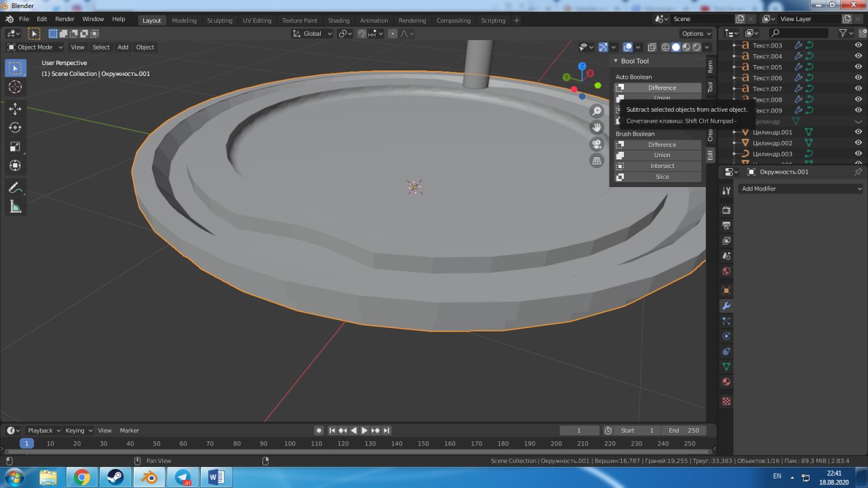Image resolution: width=868 pixels, height=488 pixels.
Task: Toggle snapping magnet button
Action: pyautogui.click(x=363, y=34)
